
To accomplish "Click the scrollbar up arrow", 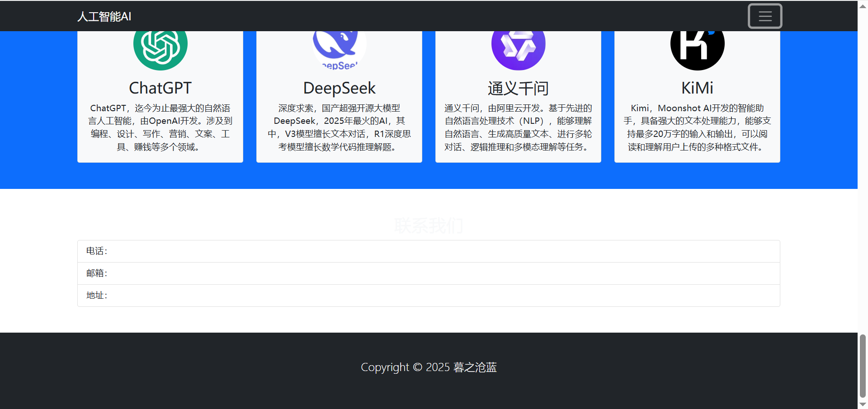I will click(x=863, y=6).
